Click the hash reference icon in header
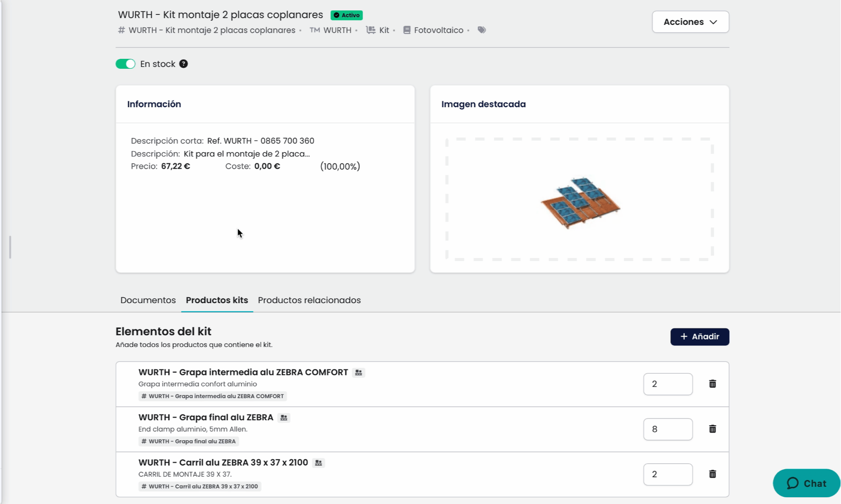841x504 pixels. click(x=121, y=30)
